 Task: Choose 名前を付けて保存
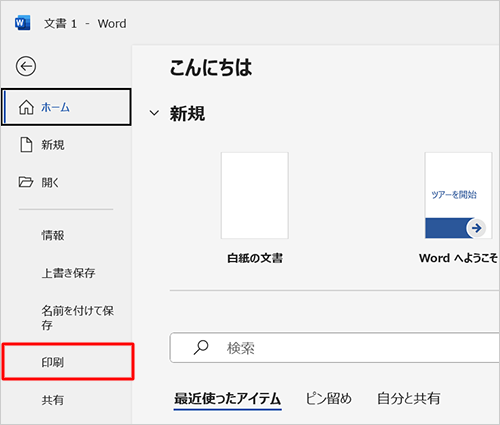[x=66, y=317]
